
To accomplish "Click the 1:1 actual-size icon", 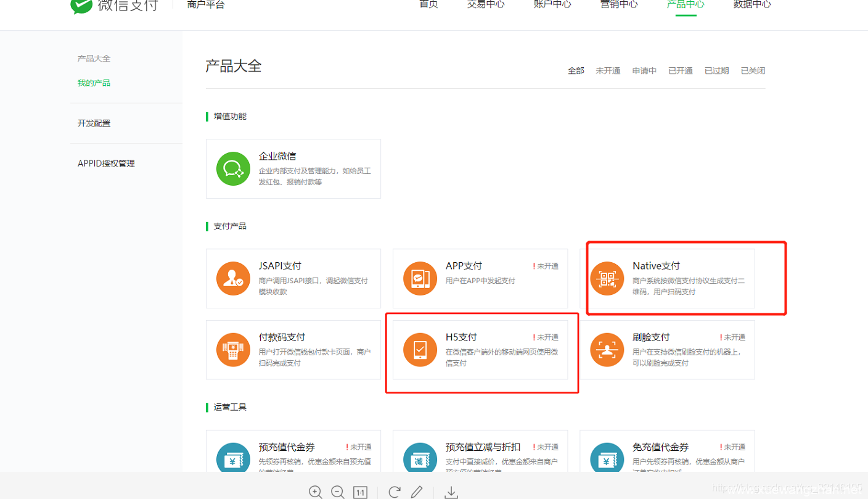I will 361,492.
